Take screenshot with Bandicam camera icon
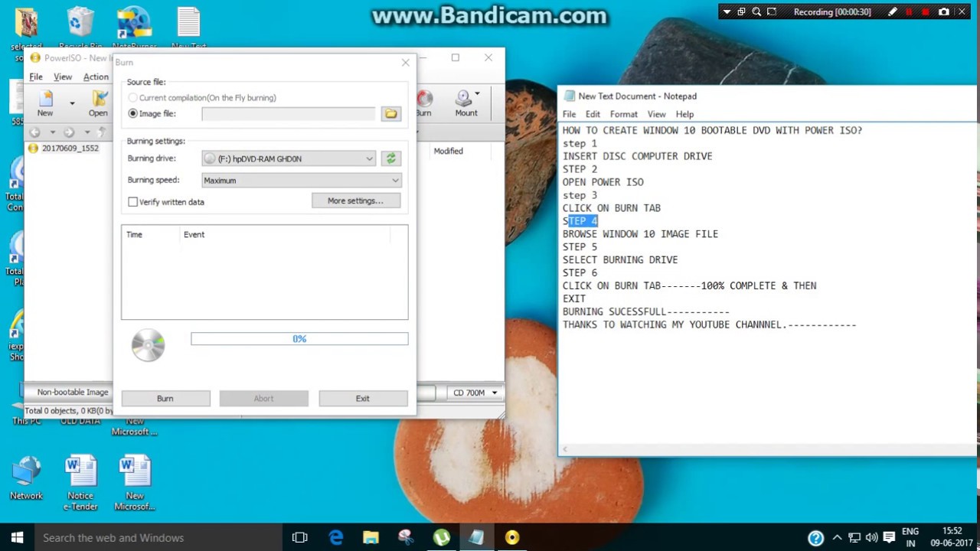This screenshot has width=980, height=551. [x=944, y=11]
